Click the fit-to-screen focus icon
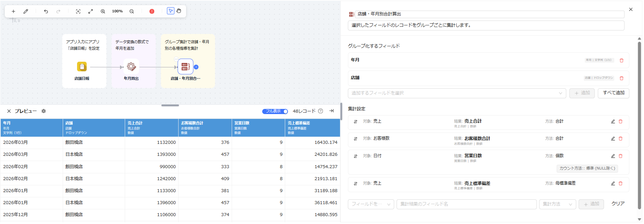 tap(78, 11)
